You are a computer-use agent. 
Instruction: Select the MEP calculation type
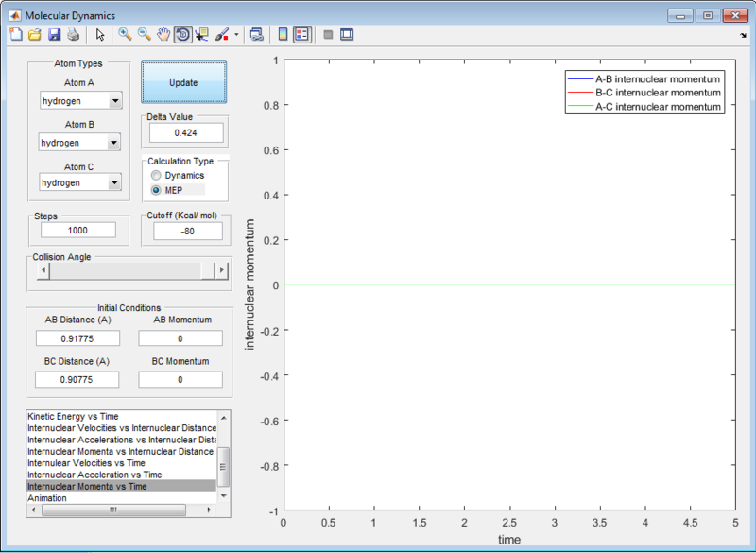tap(167, 190)
